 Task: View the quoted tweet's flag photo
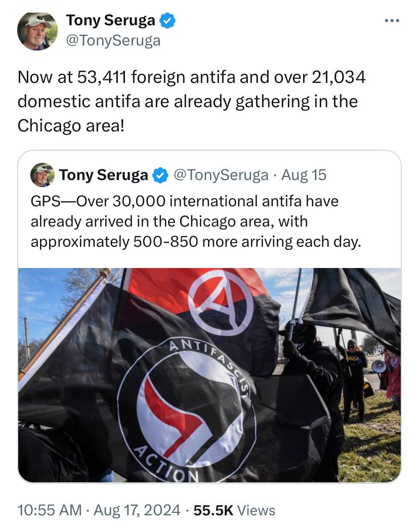[209, 375]
